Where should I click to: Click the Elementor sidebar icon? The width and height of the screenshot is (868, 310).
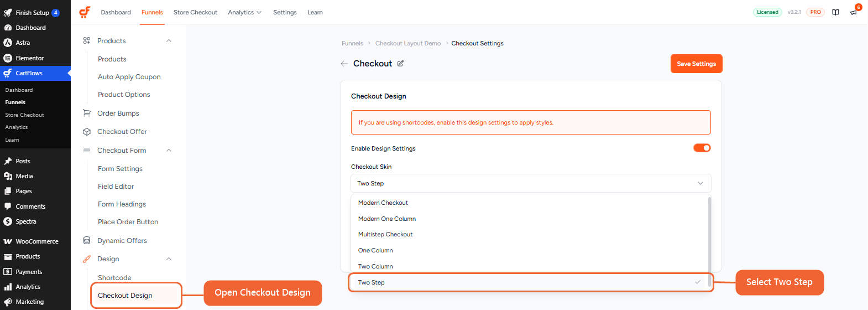coord(8,58)
